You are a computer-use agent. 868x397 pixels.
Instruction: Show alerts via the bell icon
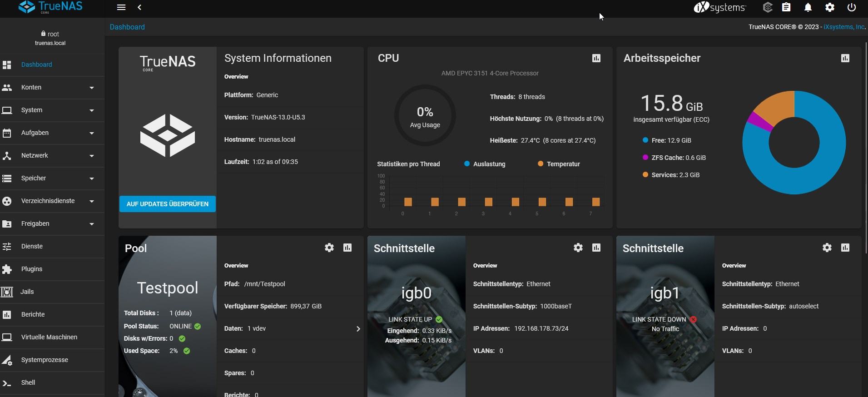[808, 7]
